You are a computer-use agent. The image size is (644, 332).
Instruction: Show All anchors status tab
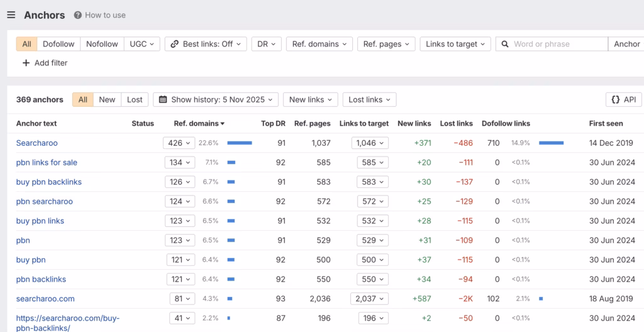pos(83,99)
